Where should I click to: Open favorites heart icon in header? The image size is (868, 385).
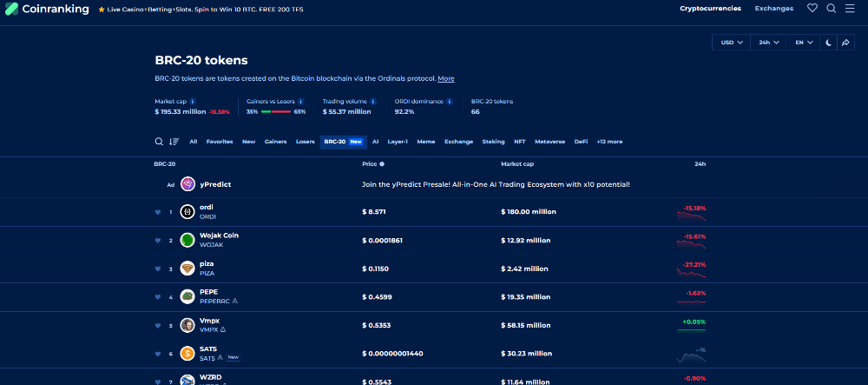(812, 9)
